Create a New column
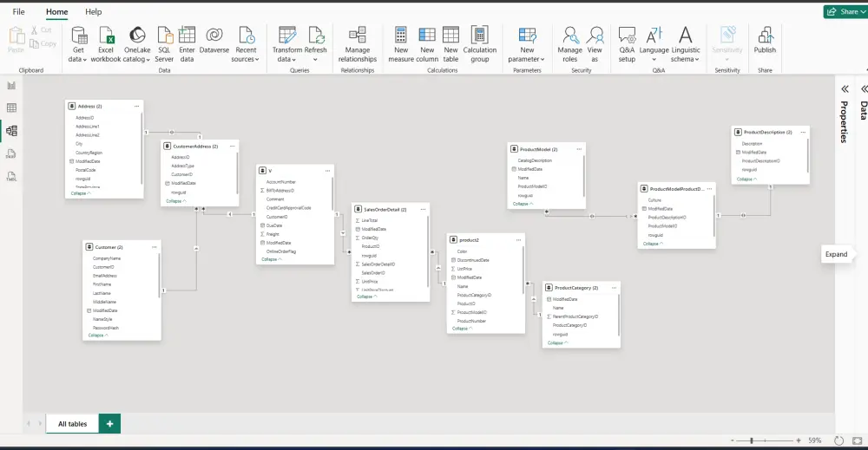868x450 pixels. 427,45
